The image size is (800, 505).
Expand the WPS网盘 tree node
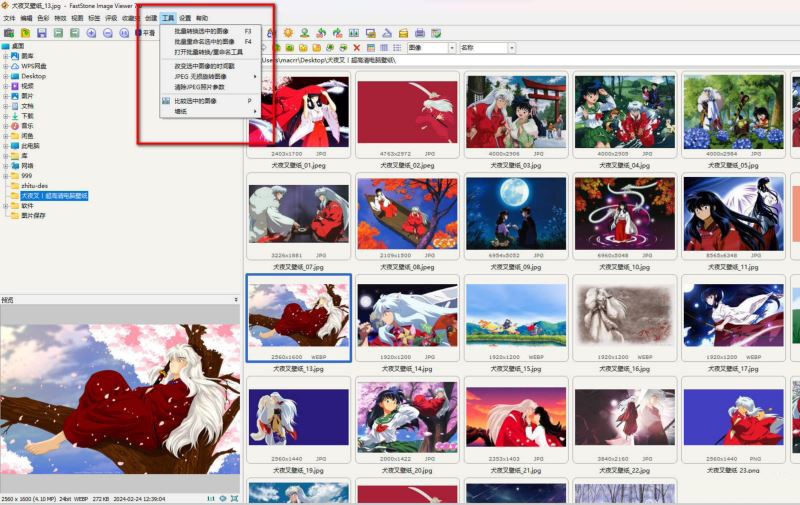[6, 66]
